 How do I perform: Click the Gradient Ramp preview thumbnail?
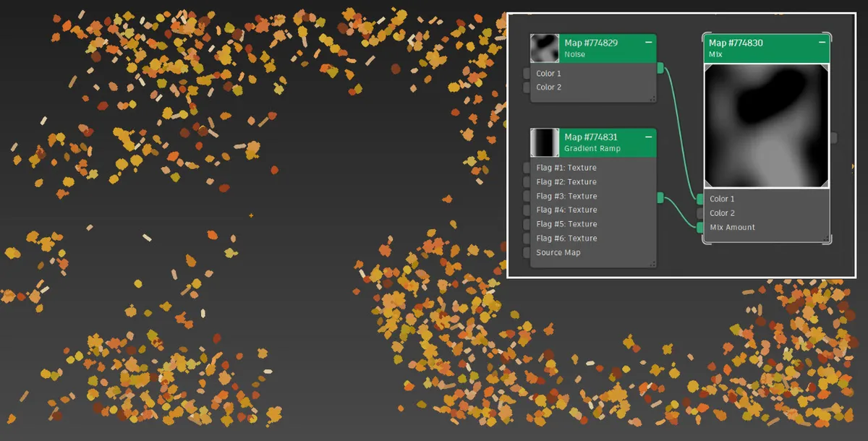click(x=545, y=142)
